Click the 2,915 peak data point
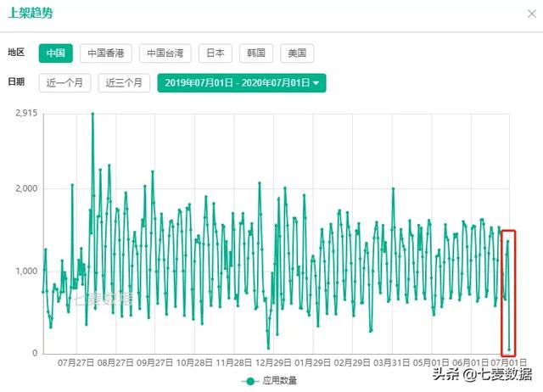This screenshot has width=543, height=392. click(92, 114)
